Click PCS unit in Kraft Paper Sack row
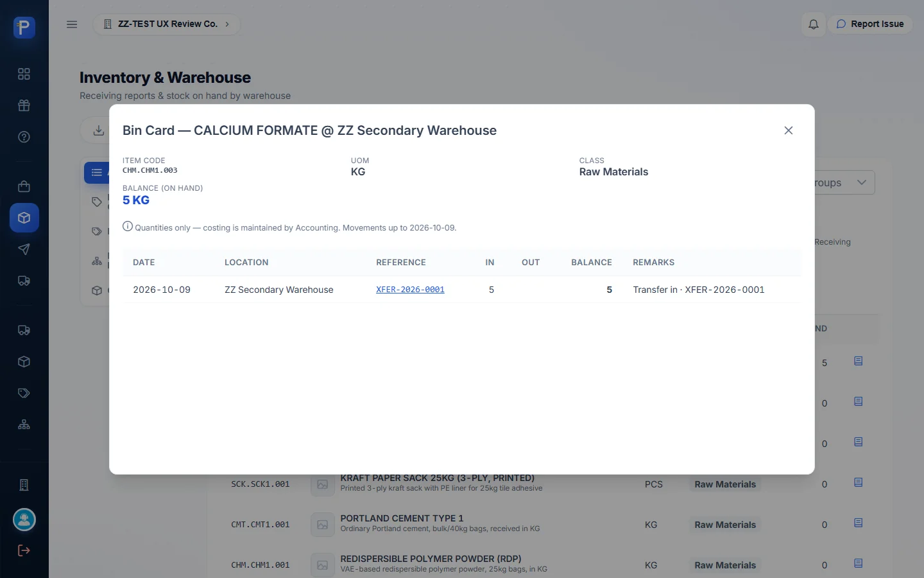924x578 pixels. [x=654, y=484]
